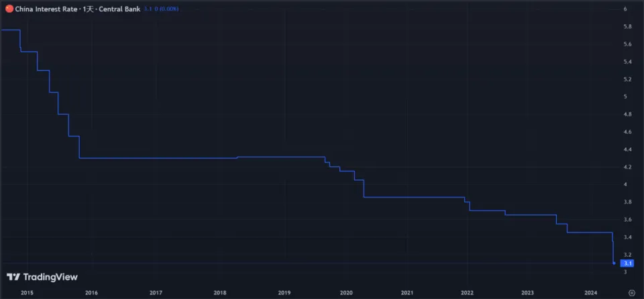The width and height of the screenshot is (644, 299).
Task: Click the blue 3.1 current price label
Action: (x=629, y=263)
